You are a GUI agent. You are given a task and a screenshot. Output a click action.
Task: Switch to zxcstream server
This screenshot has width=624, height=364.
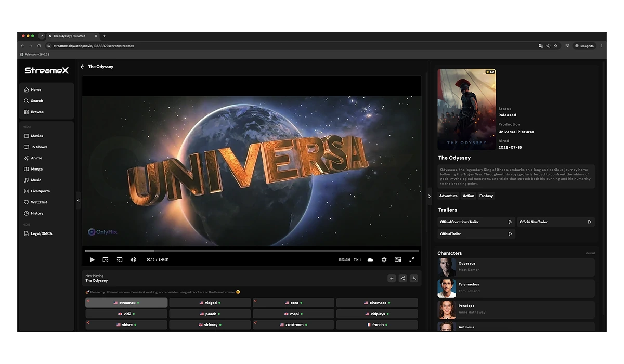click(x=294, y=325)
